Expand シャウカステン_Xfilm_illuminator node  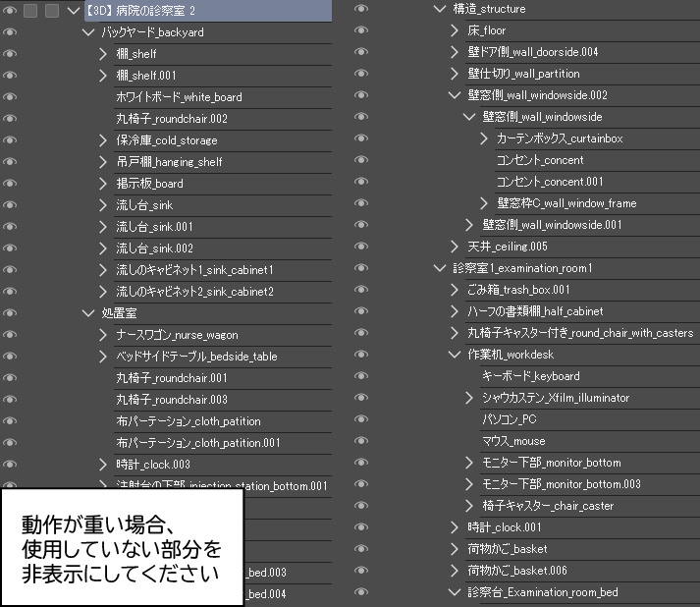point(469,398)
